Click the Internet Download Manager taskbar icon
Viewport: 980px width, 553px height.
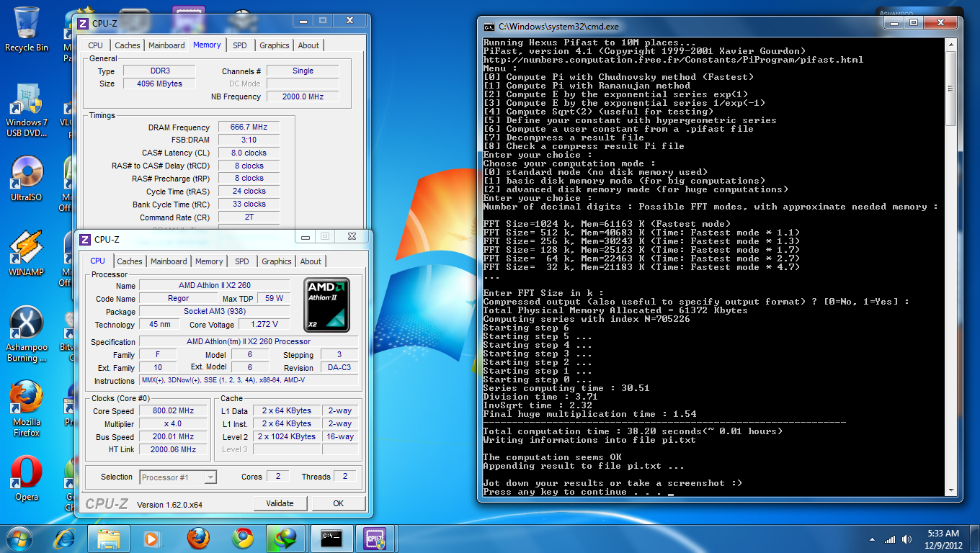[x=285, y=539]
